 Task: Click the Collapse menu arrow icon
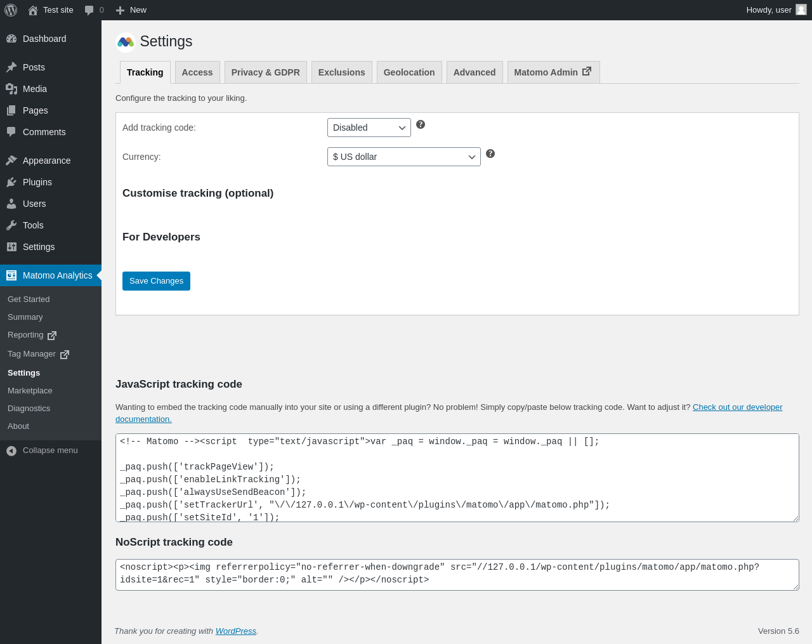pyautogui.click(x=11, y=450)
